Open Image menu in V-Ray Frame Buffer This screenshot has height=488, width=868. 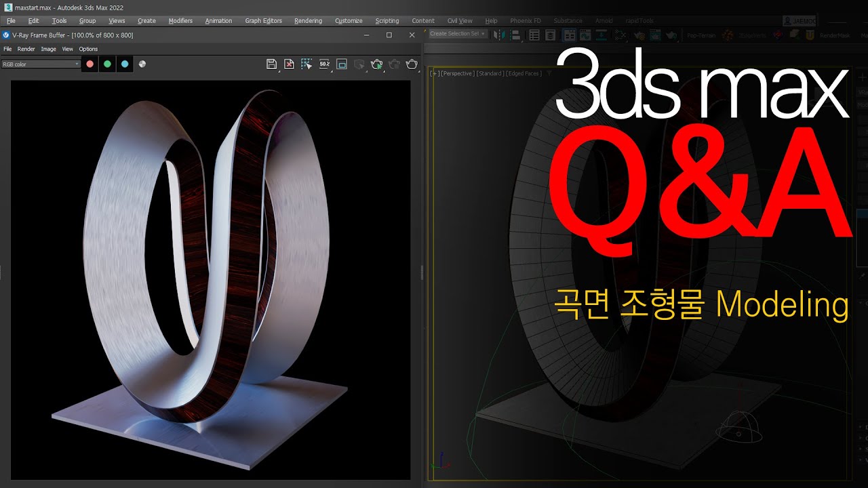tap(48, 49)
